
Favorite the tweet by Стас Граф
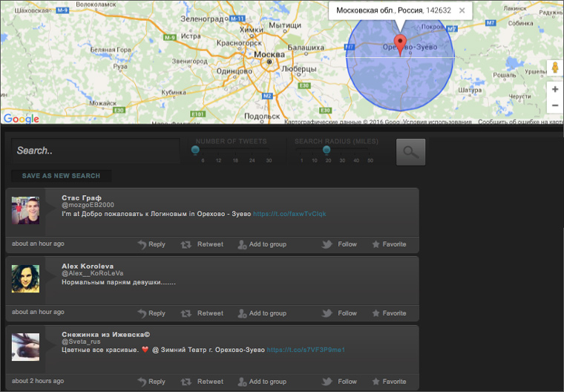coord(389,244)
